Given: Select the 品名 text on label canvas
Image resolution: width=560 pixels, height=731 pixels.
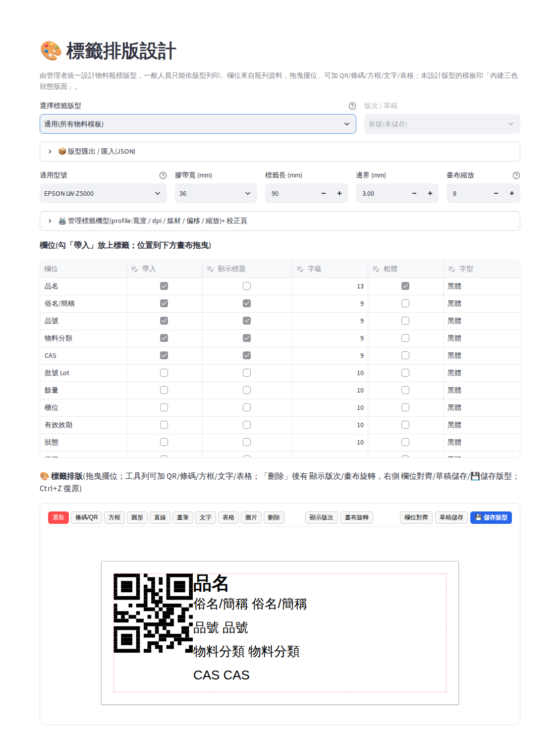Looking at the screenshot, I should click(x=211, y=583).
